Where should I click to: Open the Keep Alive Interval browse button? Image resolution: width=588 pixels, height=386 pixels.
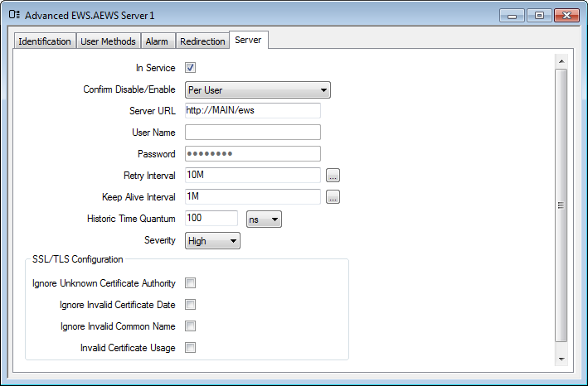tap(333, 197)
